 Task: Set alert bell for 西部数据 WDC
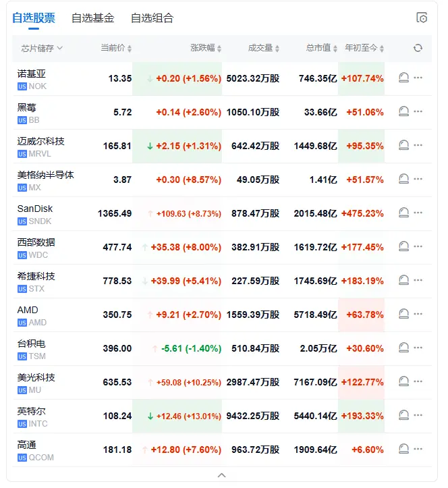tap(403, 246)
